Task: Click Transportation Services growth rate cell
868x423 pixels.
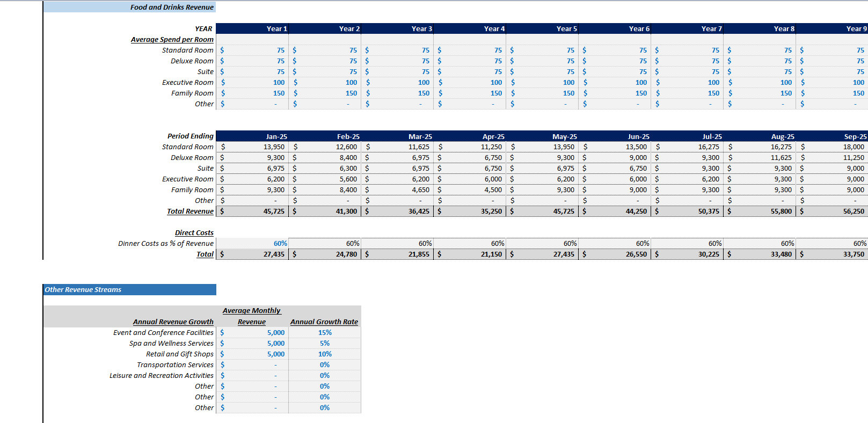Action: 325,365
